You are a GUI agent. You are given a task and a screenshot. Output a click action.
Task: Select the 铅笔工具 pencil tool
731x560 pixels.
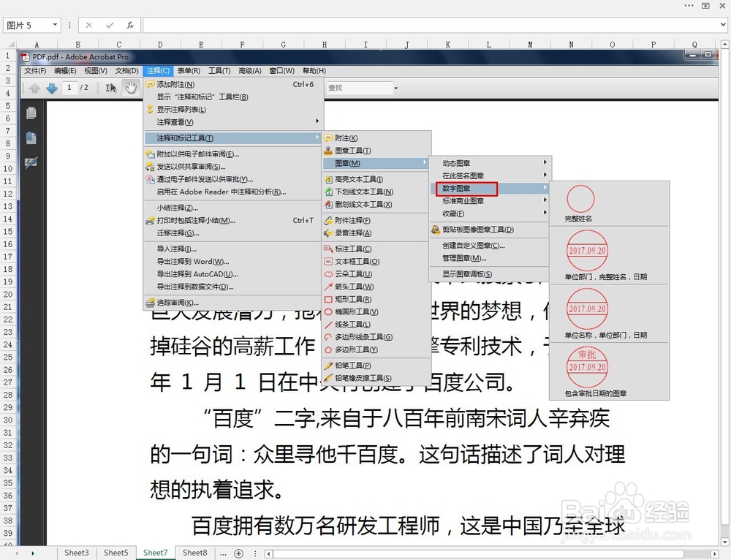point(376,365)
